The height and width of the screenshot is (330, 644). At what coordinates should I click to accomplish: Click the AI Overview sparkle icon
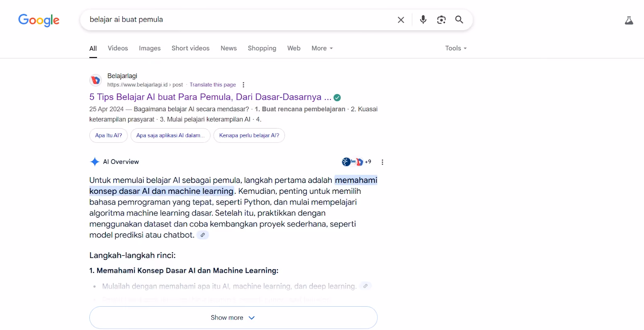click(x=95, y=162)
